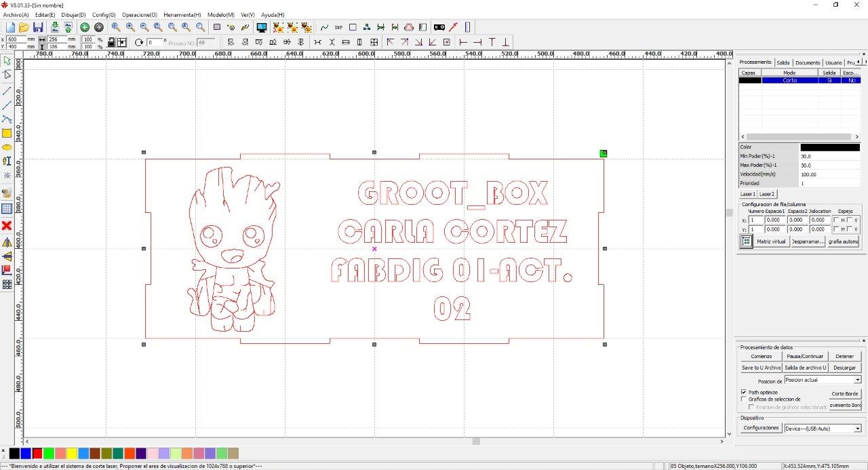Screen dimensions: 868x470
Task: Select the straight line drawing tool
Action: click(x=7, y=91)
